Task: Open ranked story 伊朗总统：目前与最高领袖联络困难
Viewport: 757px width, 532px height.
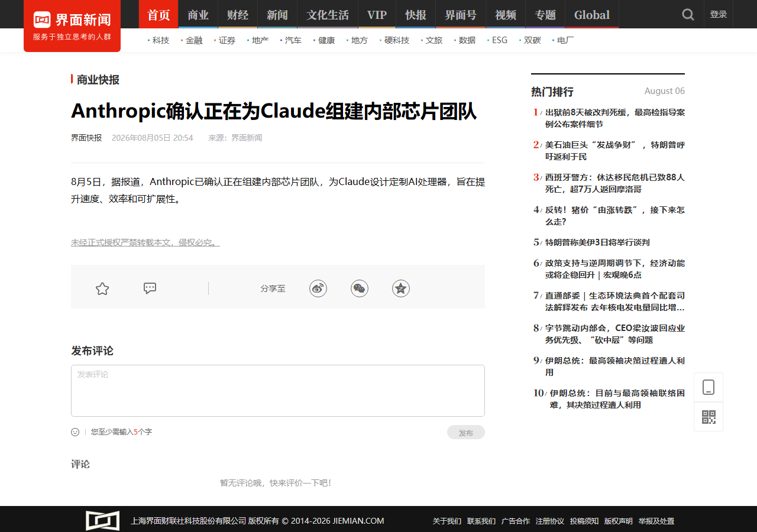Action: click(x=617, y=399)
